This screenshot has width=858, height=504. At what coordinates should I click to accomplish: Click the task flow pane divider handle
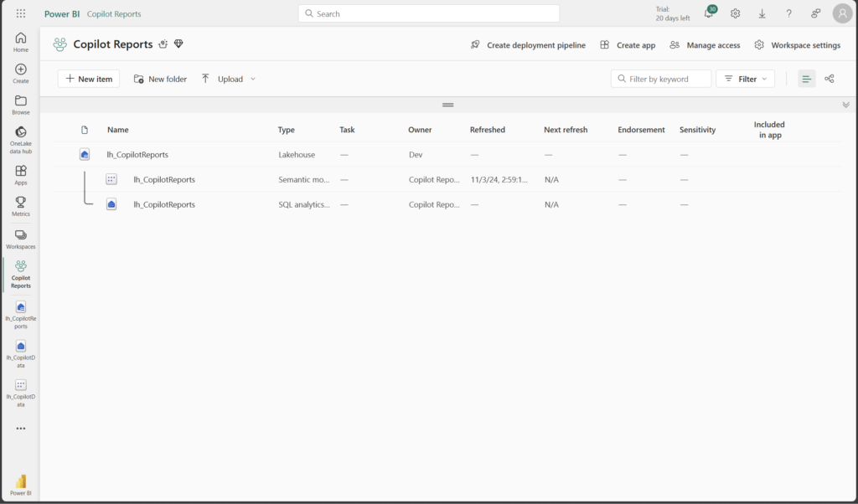(448, 105)
